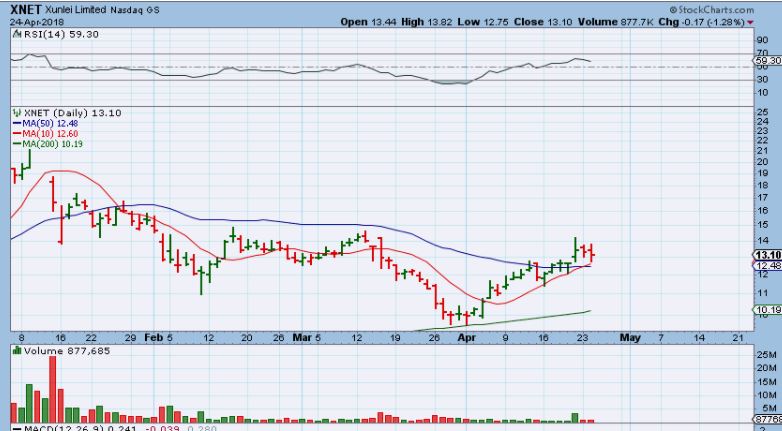The height and width of the screenshot is (431, 782).
Task: Click the Volume 877.7K header value
Action: pyautogui.click(x=616, y=22)
